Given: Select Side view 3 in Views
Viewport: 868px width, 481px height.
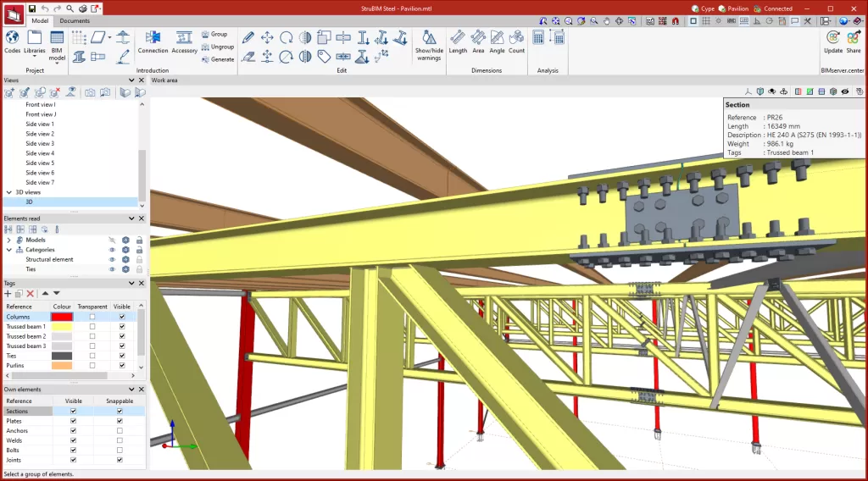Looking at the screenshot, I should pos(40,144).
